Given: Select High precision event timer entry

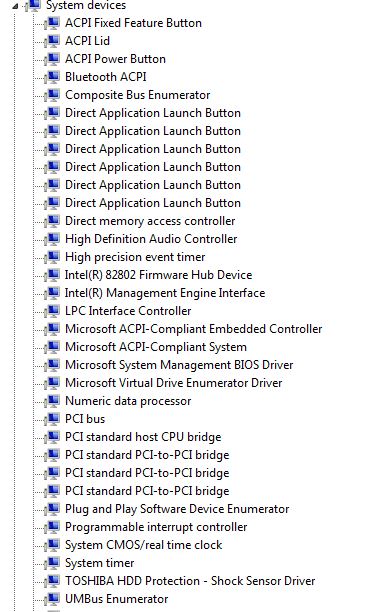Looking at the screenshot, I should click(x=135, y=257).
